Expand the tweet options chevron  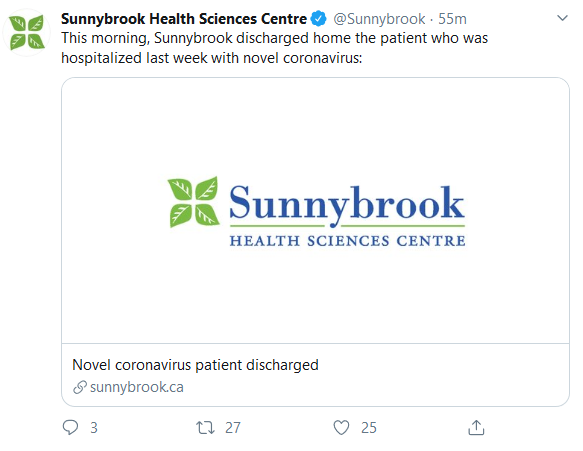(562, 18)
